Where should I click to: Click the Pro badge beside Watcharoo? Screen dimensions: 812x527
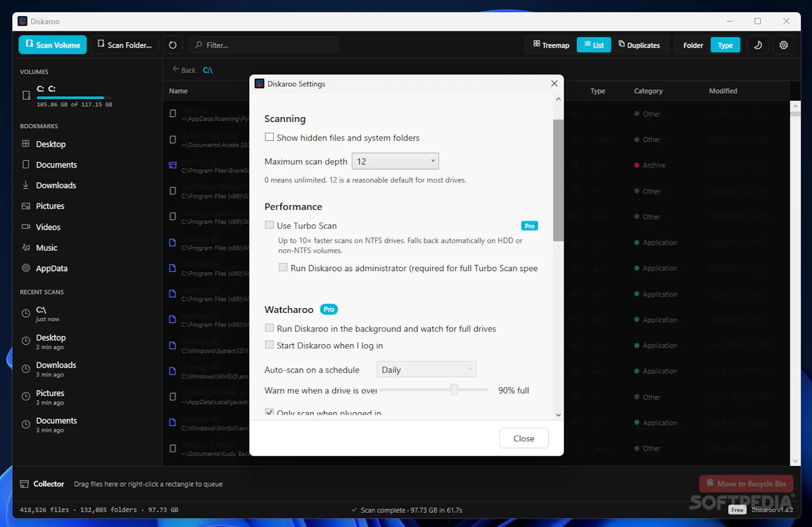tap(329, 309)
